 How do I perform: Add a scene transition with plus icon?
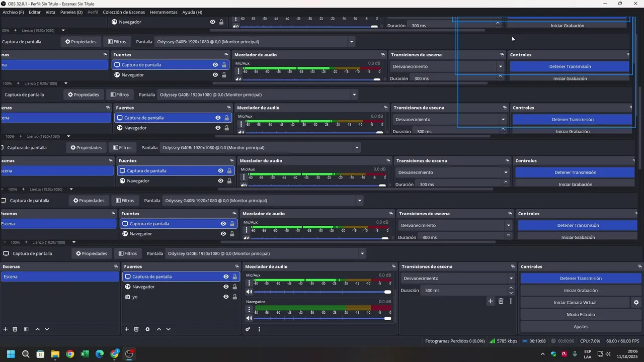click(x=491, y=301)
